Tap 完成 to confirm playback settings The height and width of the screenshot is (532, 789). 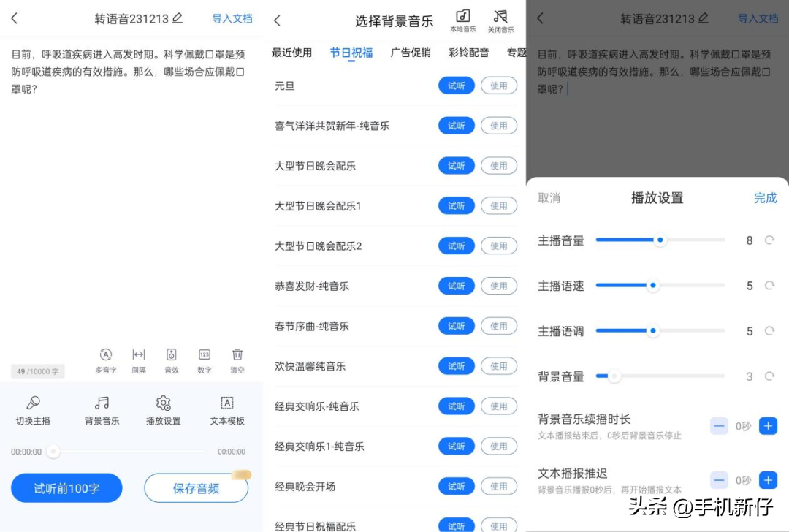pyautogui.click(x=765, y=198)
